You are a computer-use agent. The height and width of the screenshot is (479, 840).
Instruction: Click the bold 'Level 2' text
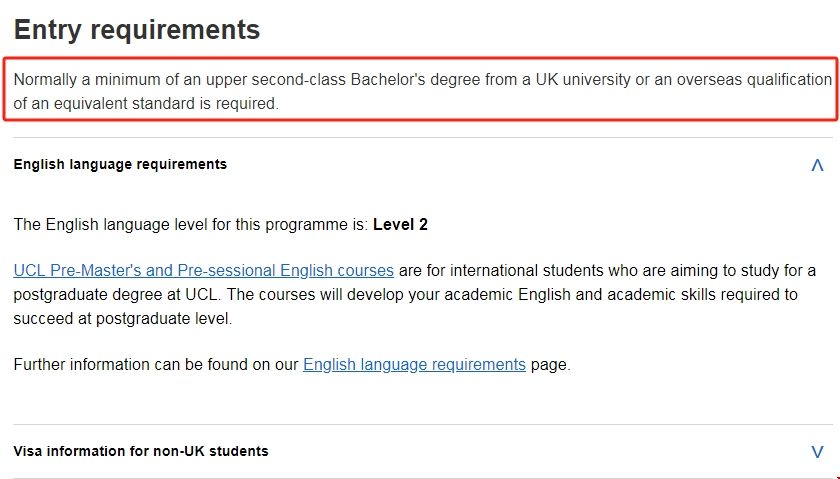tap(400, 225)
